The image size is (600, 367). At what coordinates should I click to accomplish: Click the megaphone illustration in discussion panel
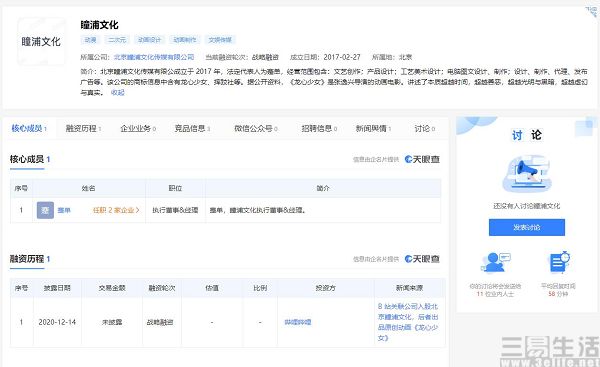click(527, 174)
